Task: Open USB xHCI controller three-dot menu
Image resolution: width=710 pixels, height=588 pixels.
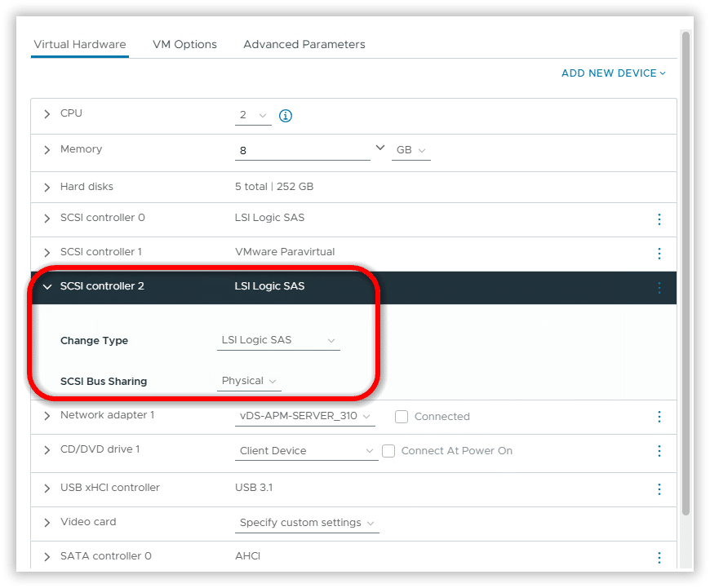Action: [659, 489]
